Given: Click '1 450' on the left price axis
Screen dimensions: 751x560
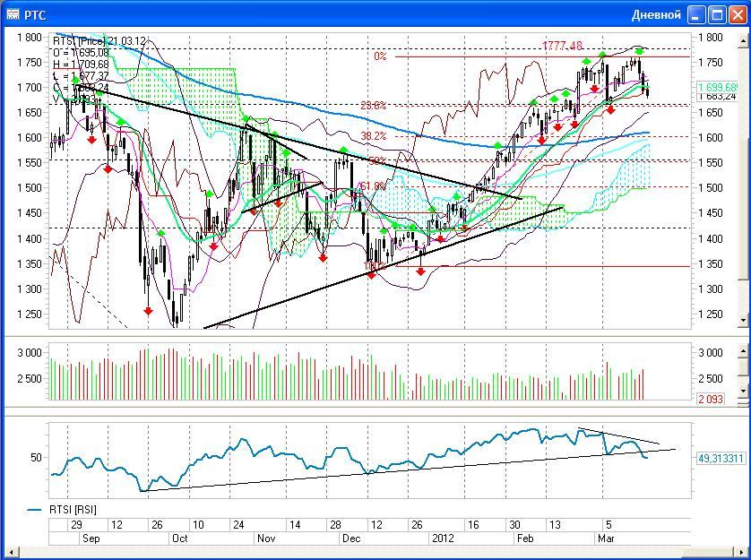Looking at the screenshot, I should coord(29,213).
